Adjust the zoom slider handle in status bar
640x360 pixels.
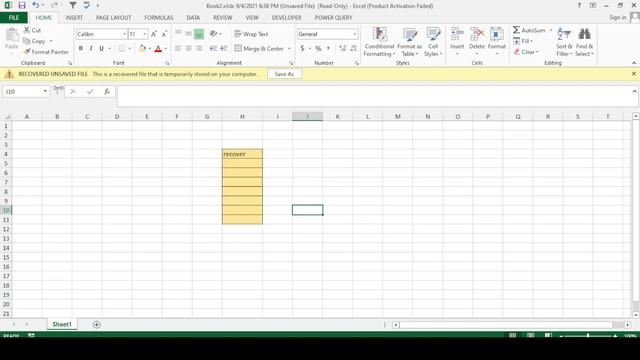[x=588, y=336]
